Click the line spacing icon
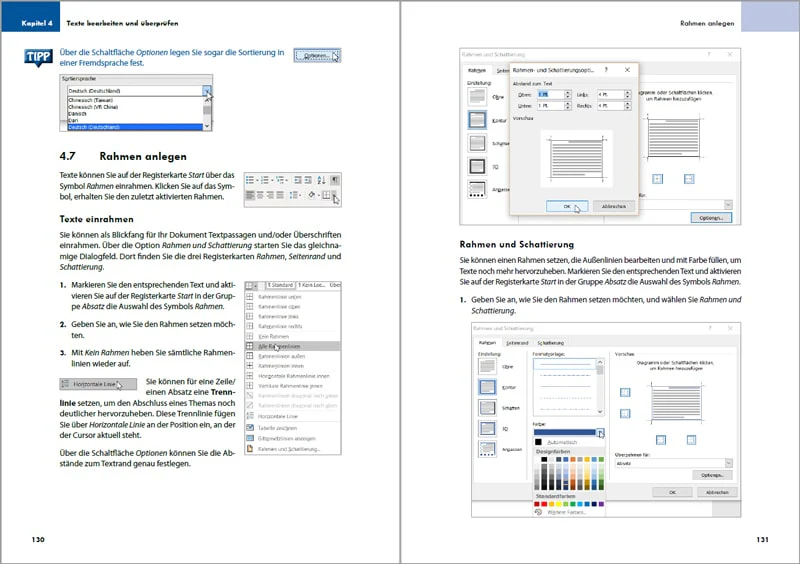 coord(294,195)
